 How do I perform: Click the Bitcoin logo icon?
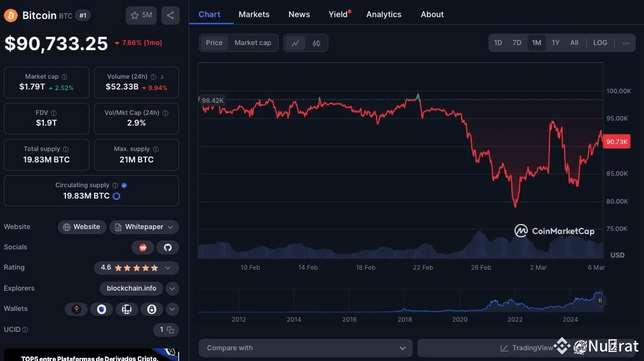[x=11, y=16]
